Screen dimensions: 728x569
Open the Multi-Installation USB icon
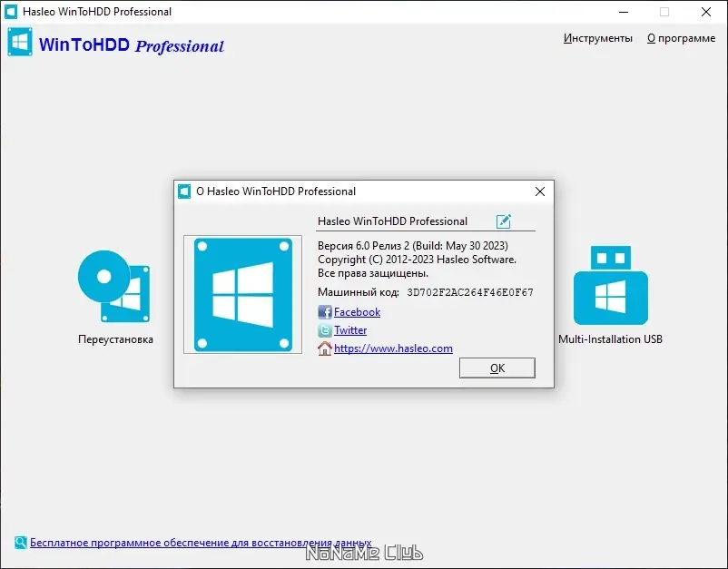tap(611, 285)
